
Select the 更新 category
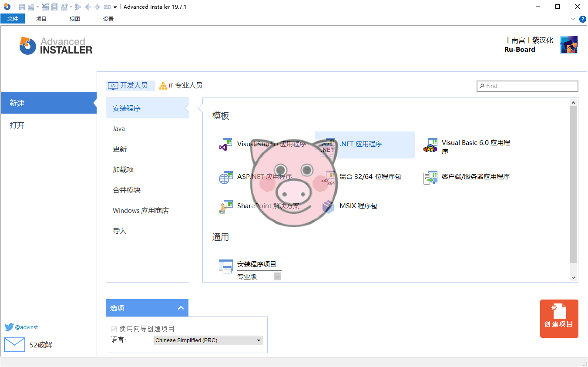(x=148, y=149)
